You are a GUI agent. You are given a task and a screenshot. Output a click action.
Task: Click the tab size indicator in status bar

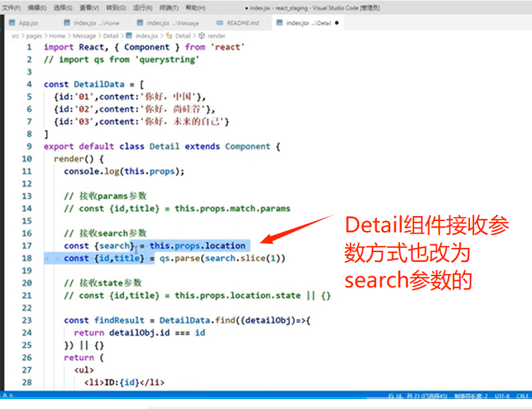pos(471,396)
